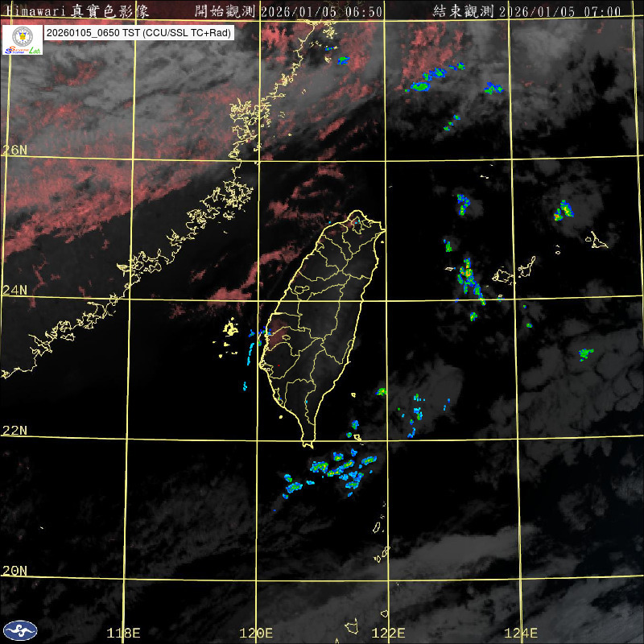
Task: Click the southern tip of Taiwan
Action: pyautogui.click(x=307, y=441)
